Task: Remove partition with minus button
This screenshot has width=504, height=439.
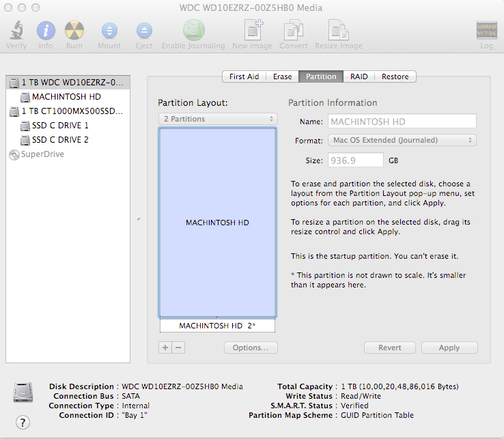Action: (178, 348)
